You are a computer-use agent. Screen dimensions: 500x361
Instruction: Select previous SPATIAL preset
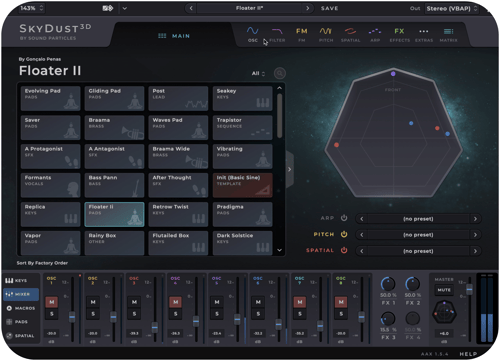tap(362, 251)
